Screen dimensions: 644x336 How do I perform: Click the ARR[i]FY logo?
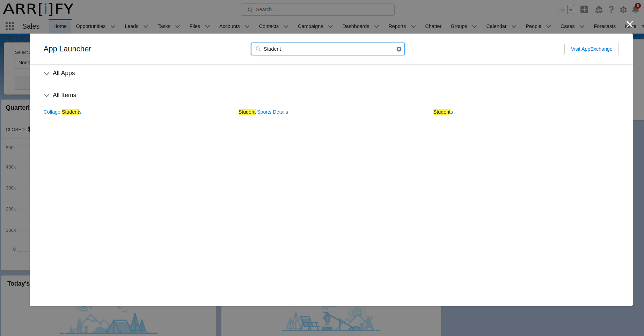pyautogui.click(x=38, y=9)
